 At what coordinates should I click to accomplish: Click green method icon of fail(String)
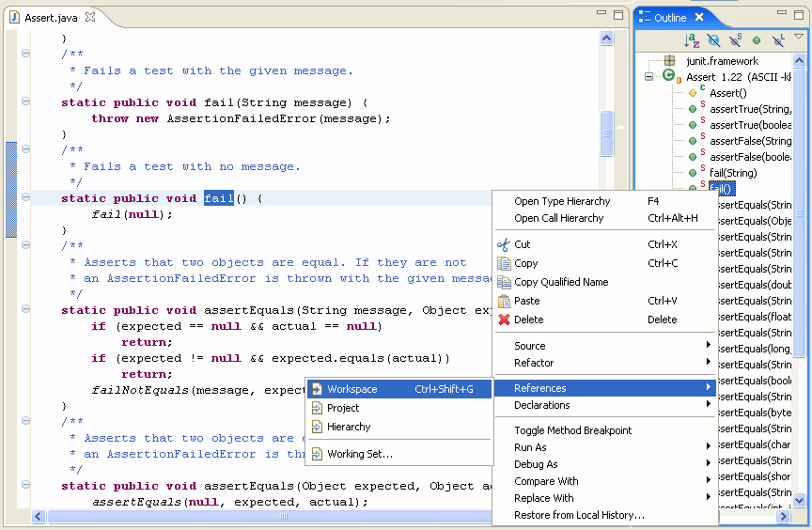[693, 173]
